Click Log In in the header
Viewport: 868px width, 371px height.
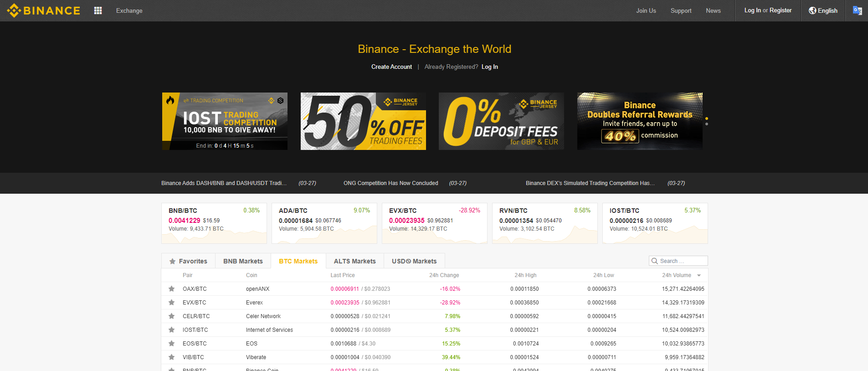752,10
